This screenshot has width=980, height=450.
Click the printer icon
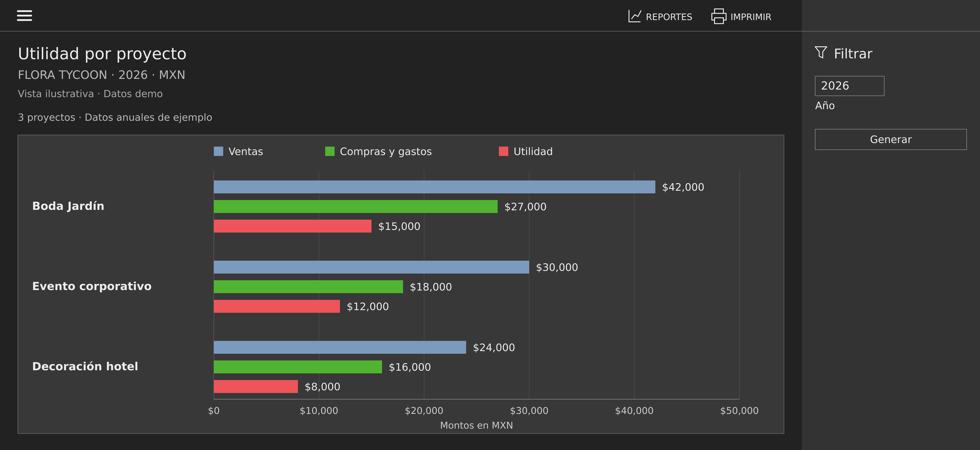(719, 16)
